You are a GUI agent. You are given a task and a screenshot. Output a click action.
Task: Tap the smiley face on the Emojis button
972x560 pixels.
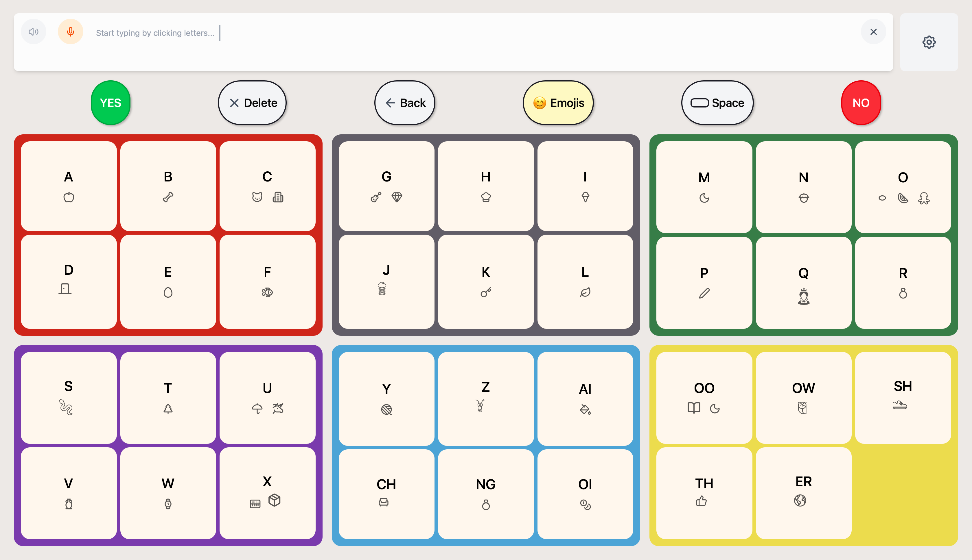pos(540,103)
